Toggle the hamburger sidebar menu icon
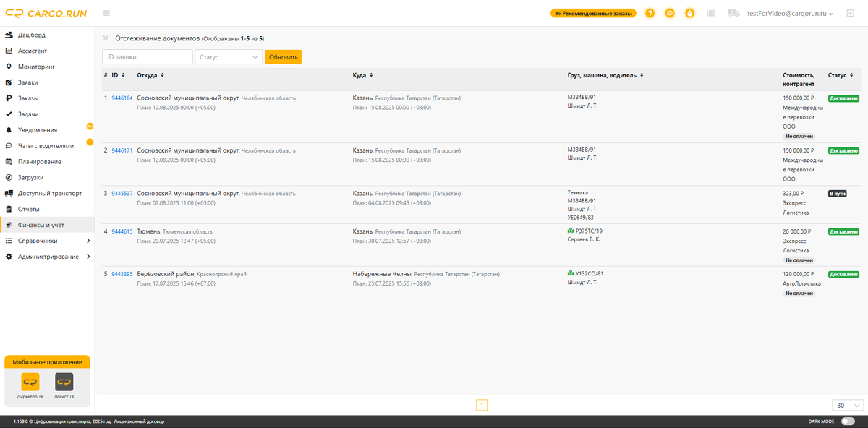Screen dimensions: 868x428 click(106, 13)
